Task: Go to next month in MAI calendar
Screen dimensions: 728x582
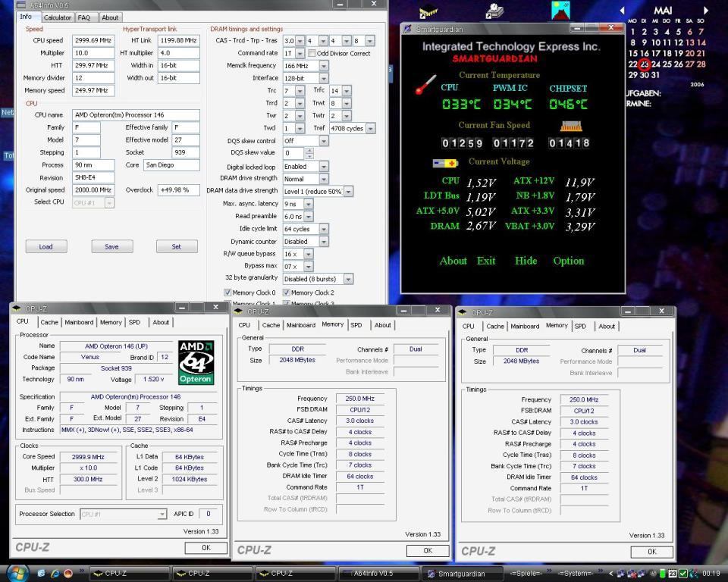Action: 706,10
